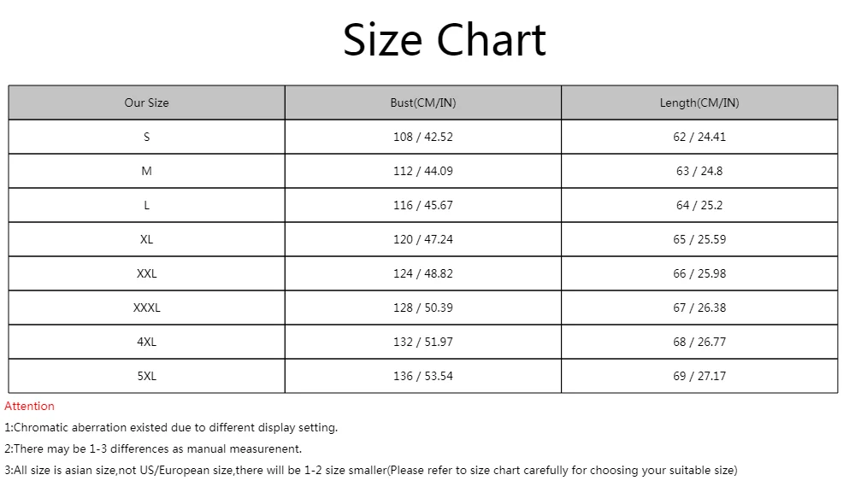This screenshot has width=855, height=504.
Task: Click the red Attention label
Action: [29, 406]
